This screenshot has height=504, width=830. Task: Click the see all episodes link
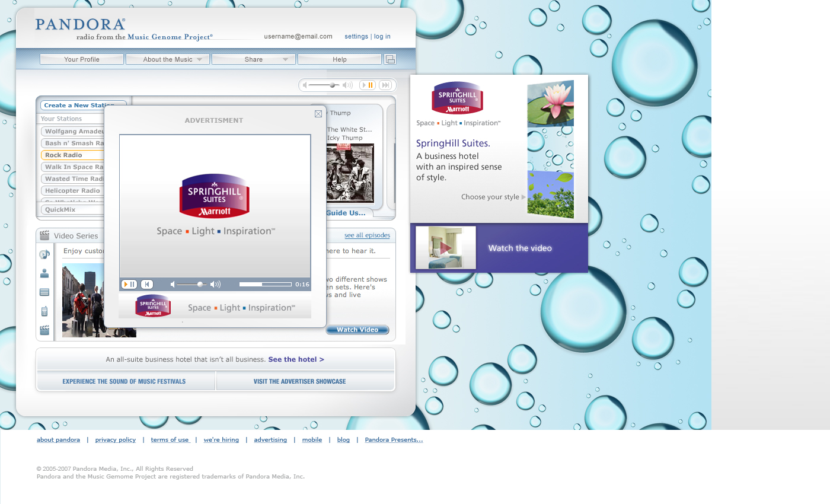pos(367,235)
